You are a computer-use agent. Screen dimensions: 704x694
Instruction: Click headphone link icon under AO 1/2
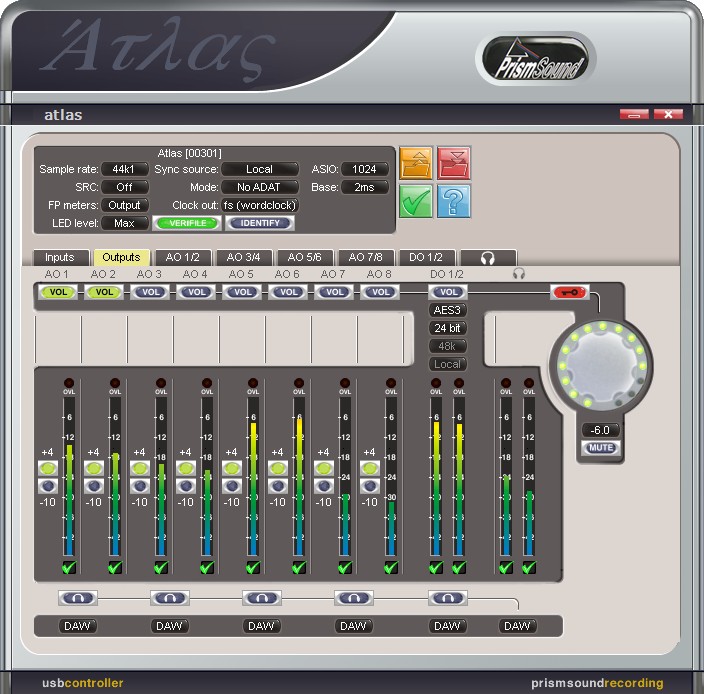(78, 598)
